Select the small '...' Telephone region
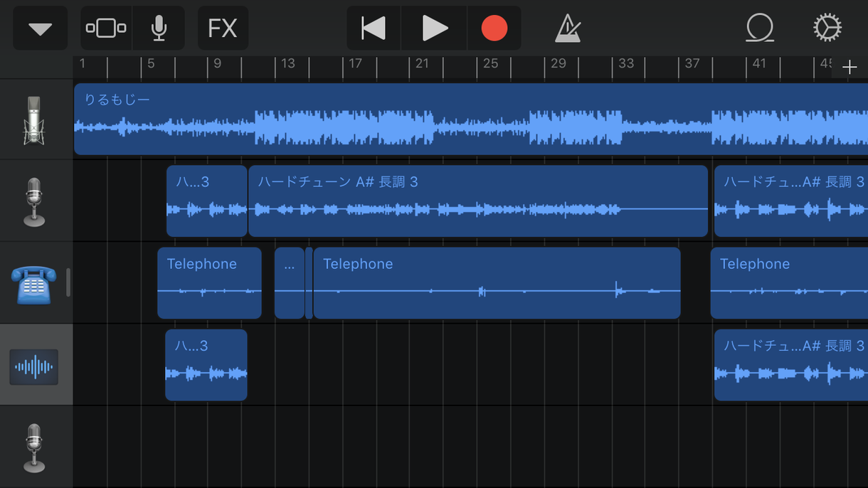Screen dimensions: 868x488 click(x=290, y=283)
